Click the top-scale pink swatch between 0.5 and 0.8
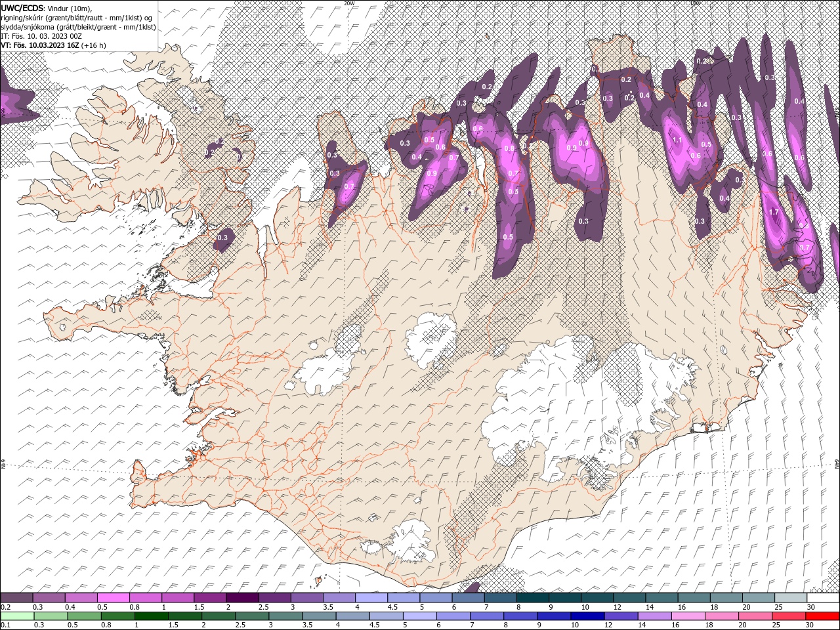The image size is (840, 630). pos(114,598)
